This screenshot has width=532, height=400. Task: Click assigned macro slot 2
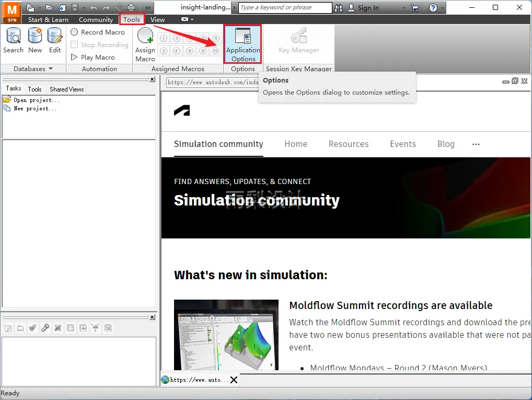tap(164, 51)
